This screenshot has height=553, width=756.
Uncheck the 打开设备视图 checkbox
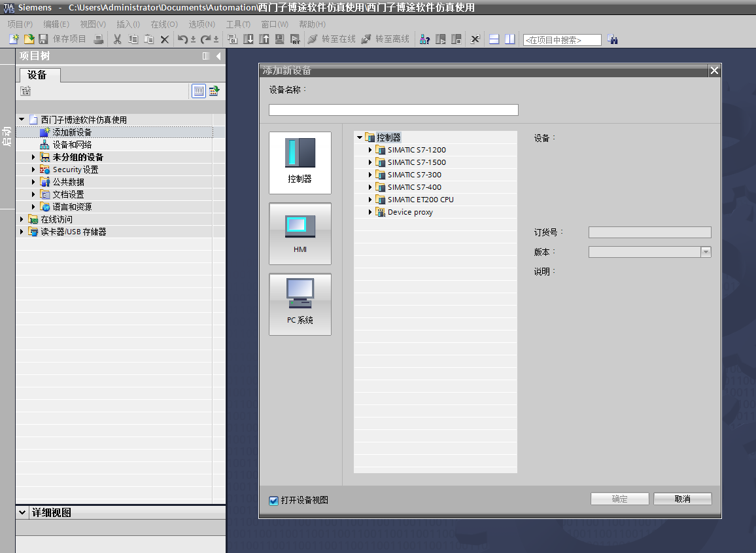273,501
